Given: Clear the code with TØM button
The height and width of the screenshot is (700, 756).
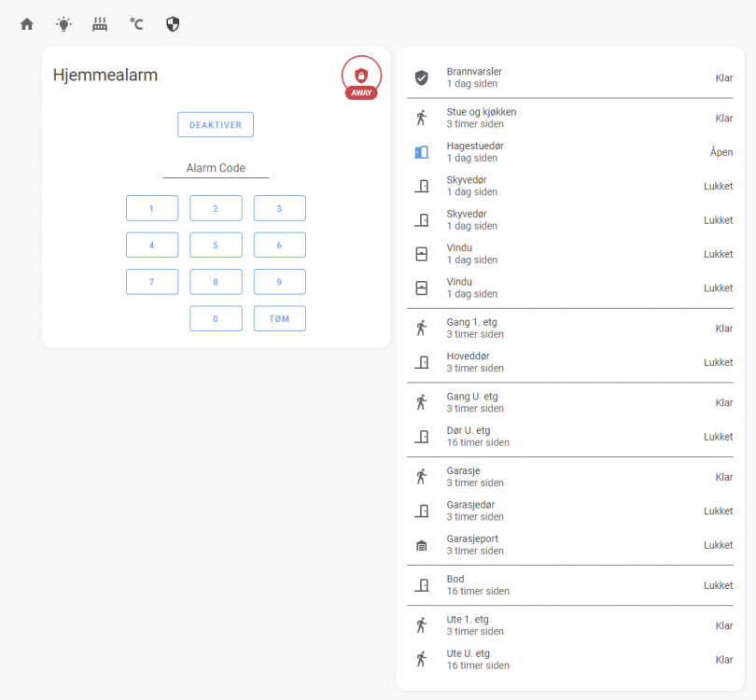Looking at the screenshot, I should [279, 318].
